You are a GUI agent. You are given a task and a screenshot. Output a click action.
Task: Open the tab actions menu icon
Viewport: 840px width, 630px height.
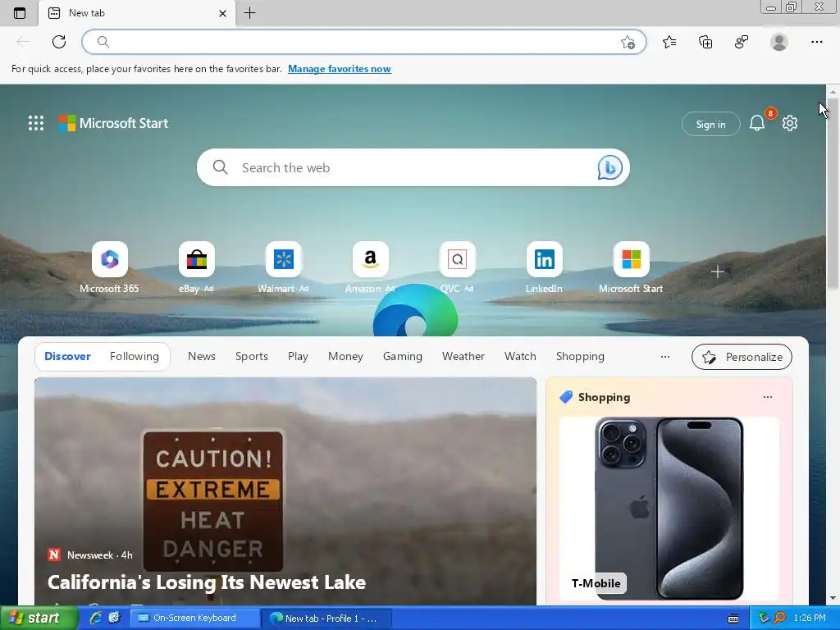(x=20, y=13)
